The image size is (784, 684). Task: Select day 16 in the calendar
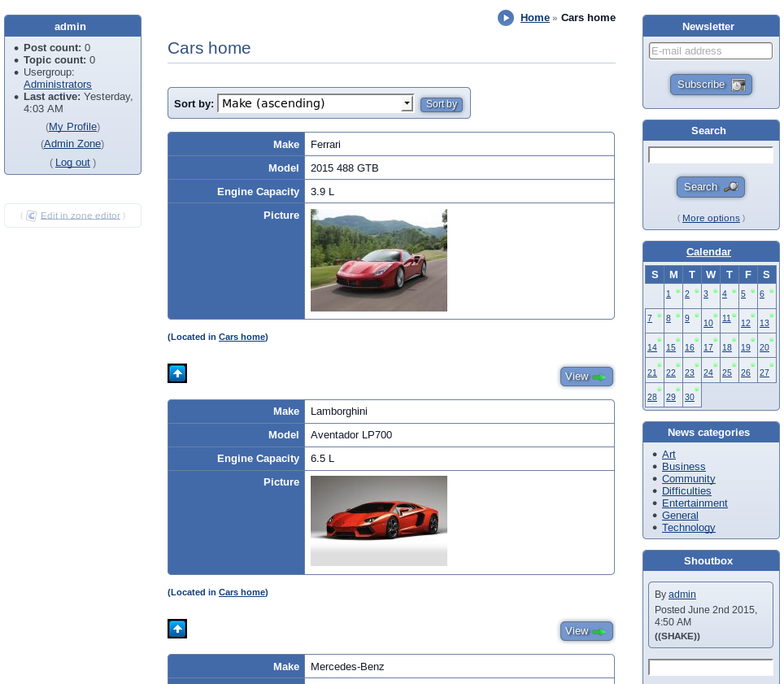coord(690,348)
